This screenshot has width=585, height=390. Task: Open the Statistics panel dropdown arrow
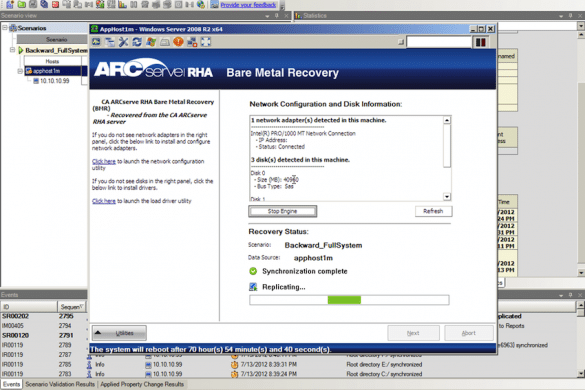[561, 16]
